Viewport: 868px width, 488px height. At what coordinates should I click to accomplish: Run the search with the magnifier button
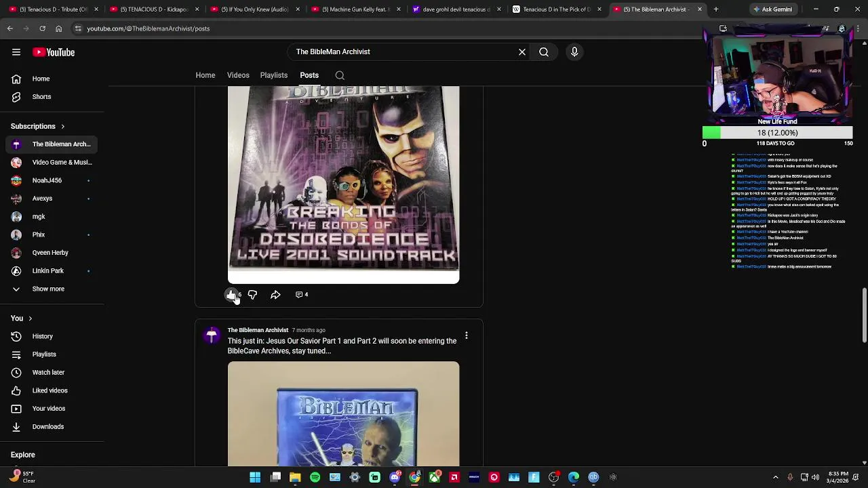544,52
